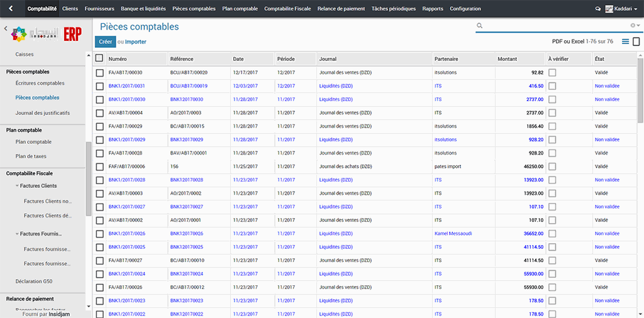The width and height of the screenshot is (644, 318).
Task: Open the Banque et liquidités menu
Action: [x=143, y=9]
